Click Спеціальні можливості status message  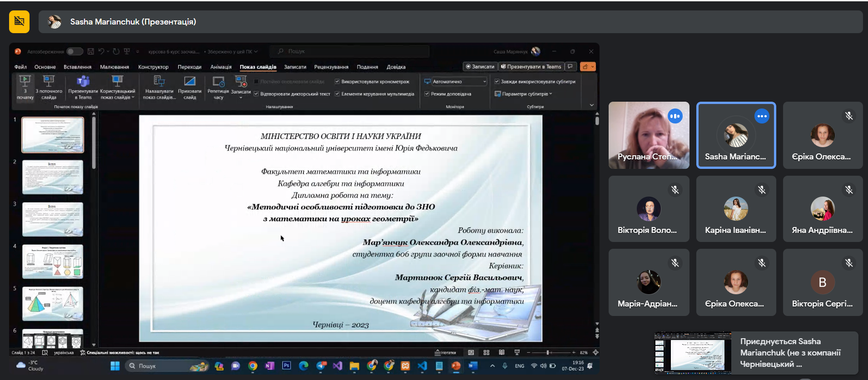coord(119,352)
